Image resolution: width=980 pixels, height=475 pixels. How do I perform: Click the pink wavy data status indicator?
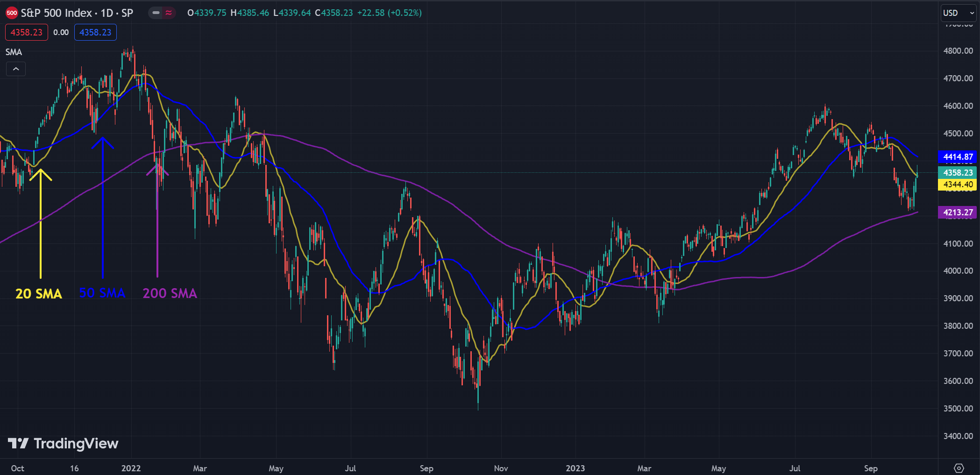click(169, 13)
